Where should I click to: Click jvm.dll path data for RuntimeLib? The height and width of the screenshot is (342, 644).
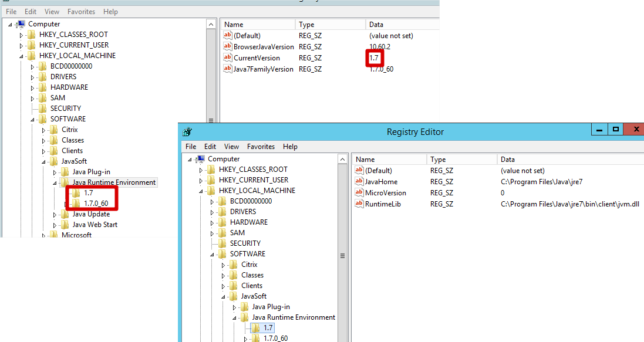[x=569, y=204]
